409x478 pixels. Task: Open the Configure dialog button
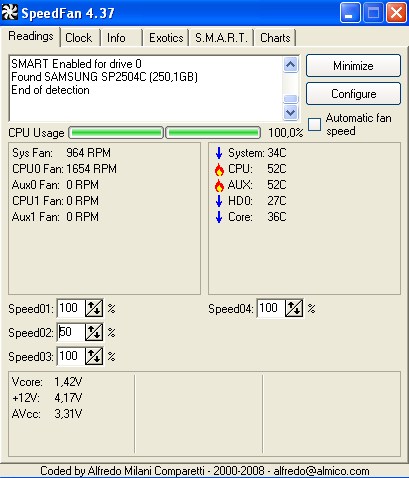[353, 94]
